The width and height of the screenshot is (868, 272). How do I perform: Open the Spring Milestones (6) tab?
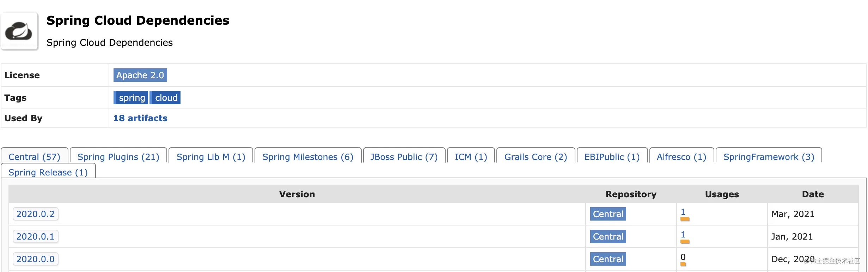click(308, 156)
